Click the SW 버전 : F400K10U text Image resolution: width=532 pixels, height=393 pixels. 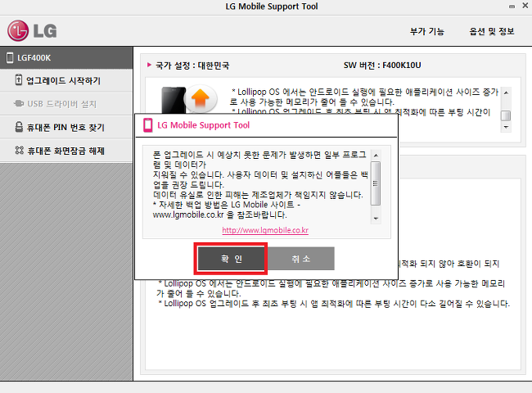tap(382, 65)
